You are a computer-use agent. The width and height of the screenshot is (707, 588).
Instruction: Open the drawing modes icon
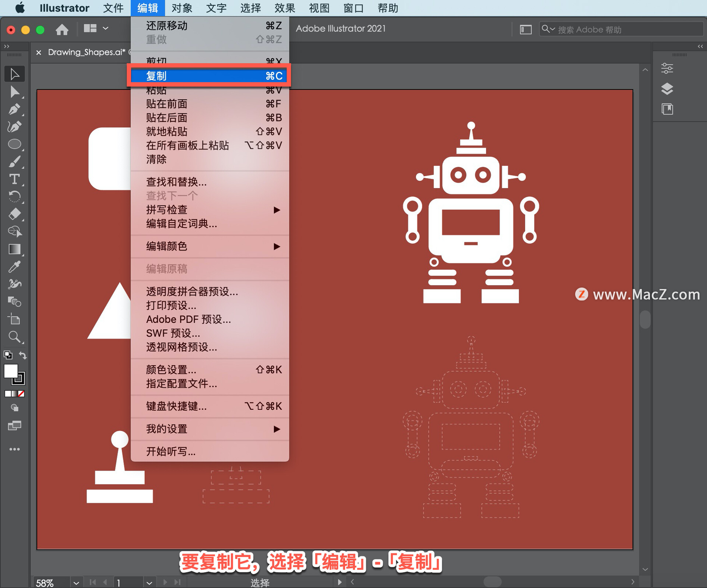[15, 408]
